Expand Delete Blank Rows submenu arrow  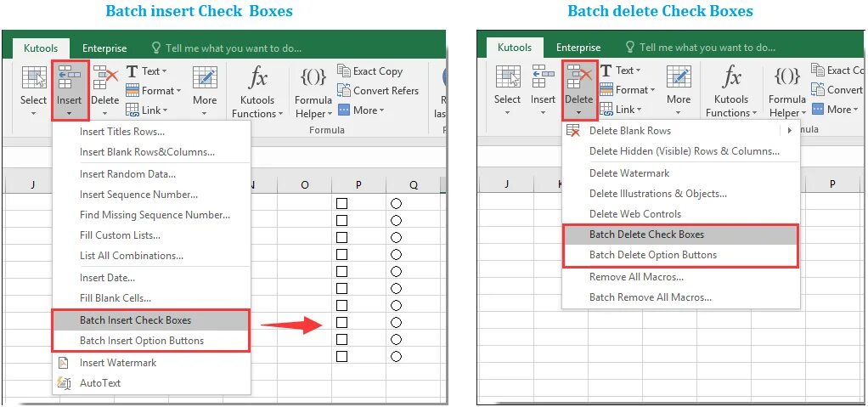[789, 131]
